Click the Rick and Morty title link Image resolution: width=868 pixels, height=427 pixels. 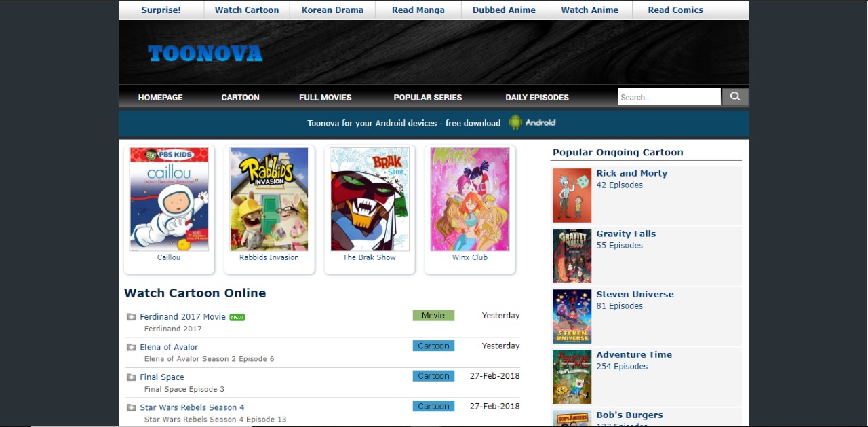pyautogui.click(x=632, y=174)
